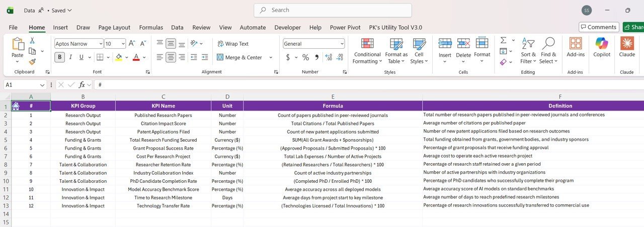This screenshot has height=227, width=644.
Task: Click the Search box in title bar
Action: pos(333,10)
